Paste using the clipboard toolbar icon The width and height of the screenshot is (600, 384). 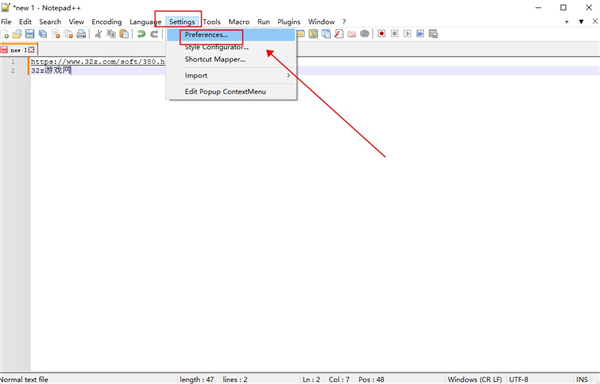point(124,34)
